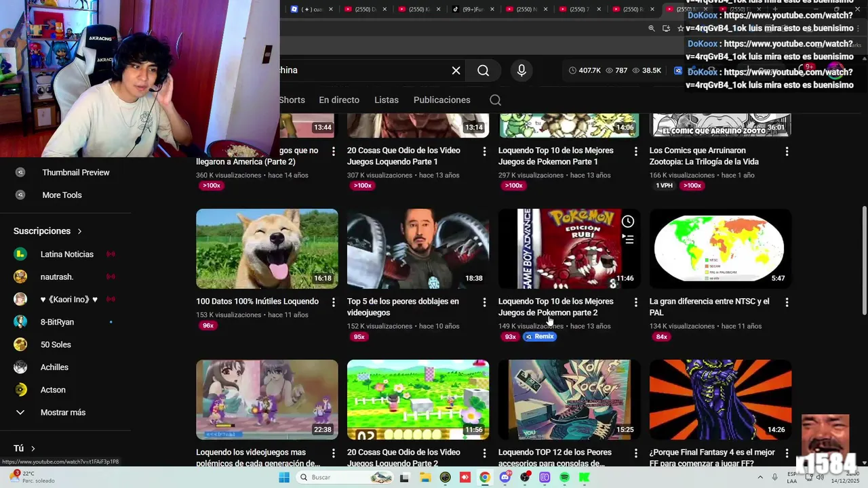This screenshot has height=488, width=868.
Task: Open options menu for Zootopia comics video
Action: pyautogui.click(x=787, y=151)
